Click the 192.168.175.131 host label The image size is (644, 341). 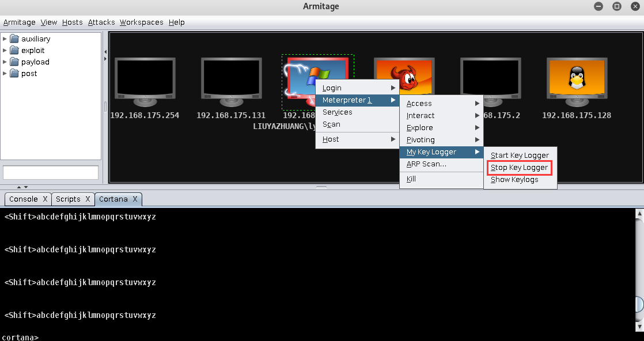231,115
